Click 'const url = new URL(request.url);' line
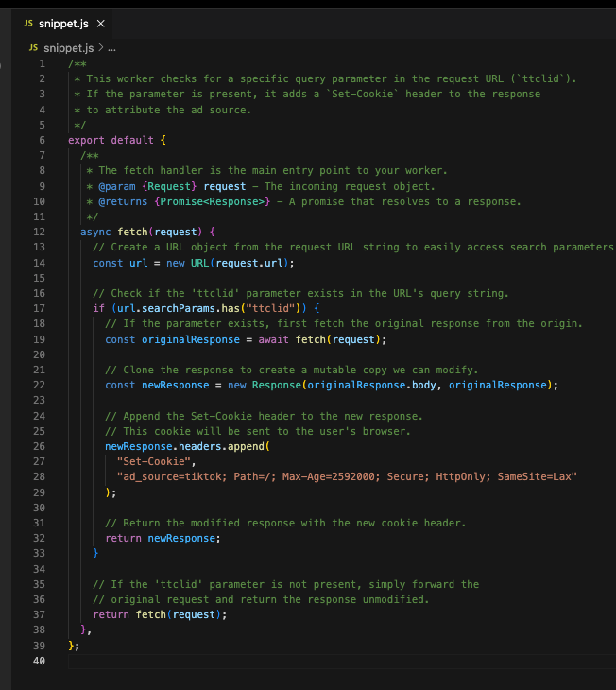 tap(193, 263)
